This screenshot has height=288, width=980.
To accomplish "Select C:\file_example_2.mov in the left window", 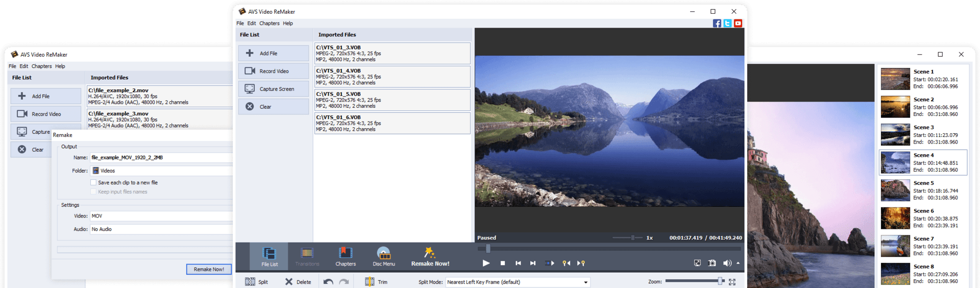I will click(x=159, y=96).
